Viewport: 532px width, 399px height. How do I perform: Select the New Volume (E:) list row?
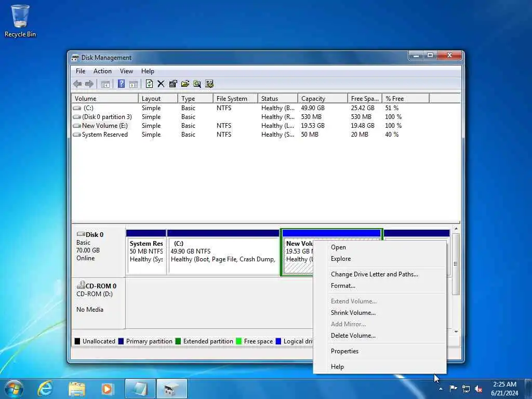tap(265, 126)
